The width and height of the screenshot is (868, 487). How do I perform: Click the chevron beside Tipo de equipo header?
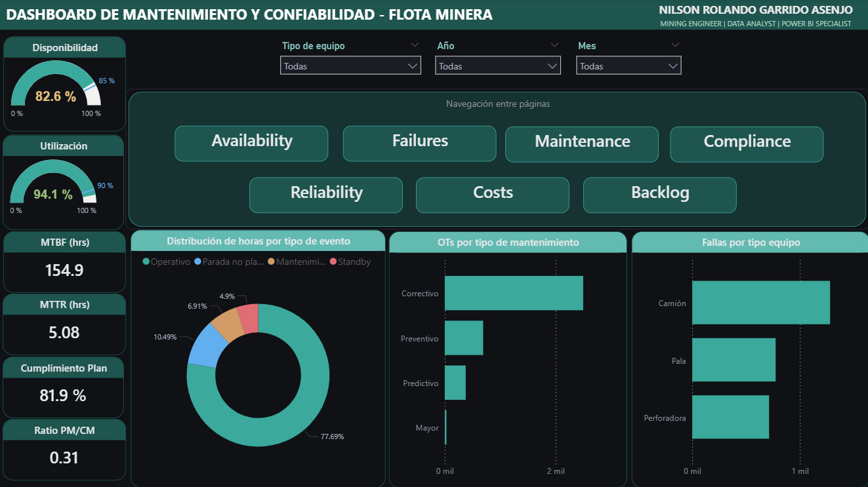(x=415, y=45)
